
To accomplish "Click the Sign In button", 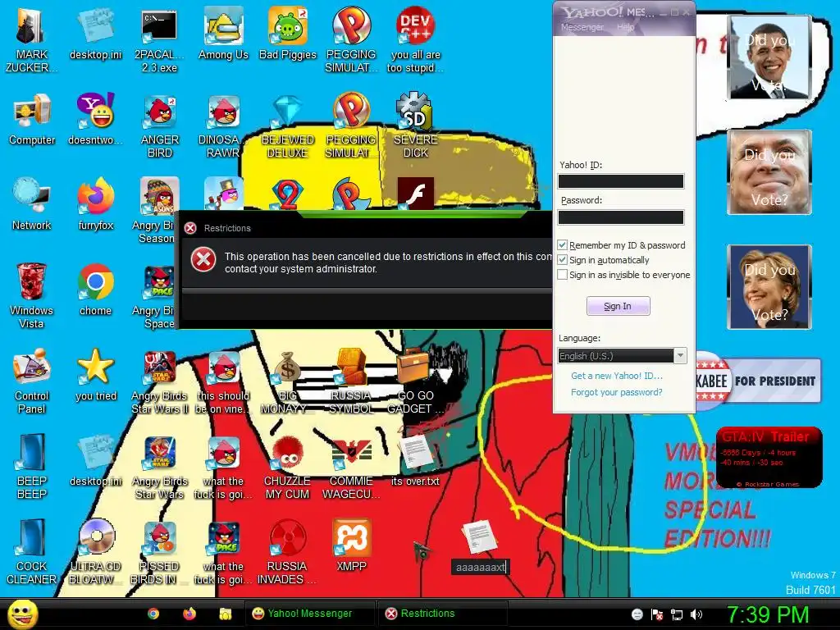I will pyautogui.click(x=618, y=306).
